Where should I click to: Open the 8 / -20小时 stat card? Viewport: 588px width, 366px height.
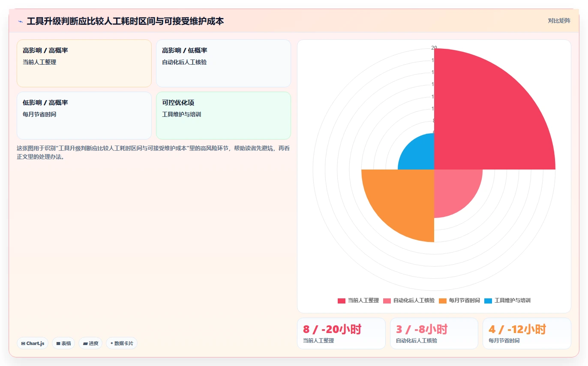341,333
